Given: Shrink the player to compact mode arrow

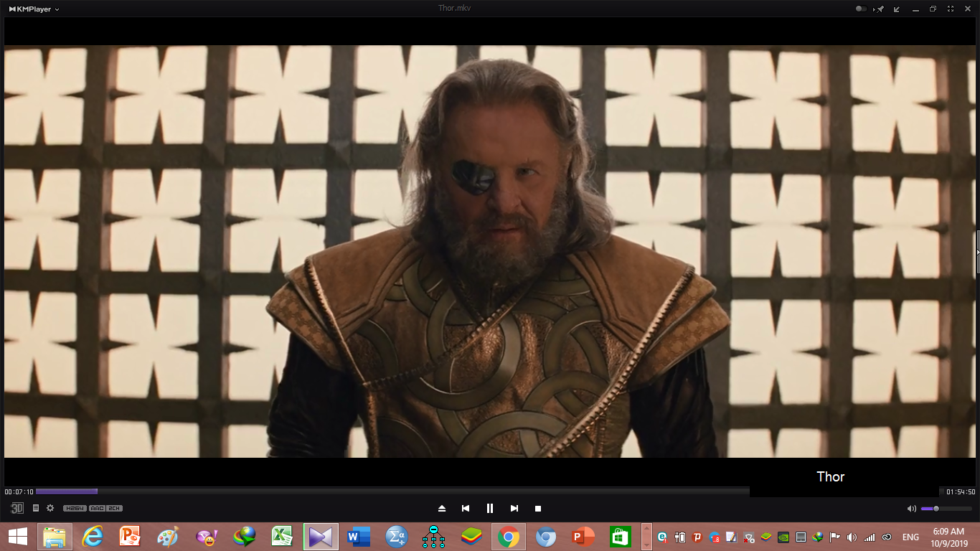Looking at the screenshot, I should [897, 9].
